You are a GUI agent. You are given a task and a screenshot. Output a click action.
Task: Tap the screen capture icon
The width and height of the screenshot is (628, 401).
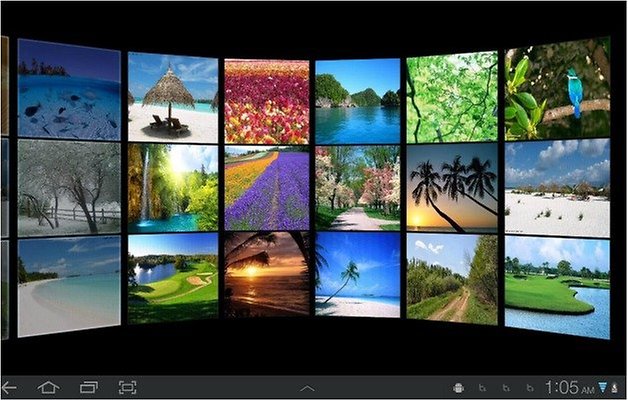(x=127, y=387)
